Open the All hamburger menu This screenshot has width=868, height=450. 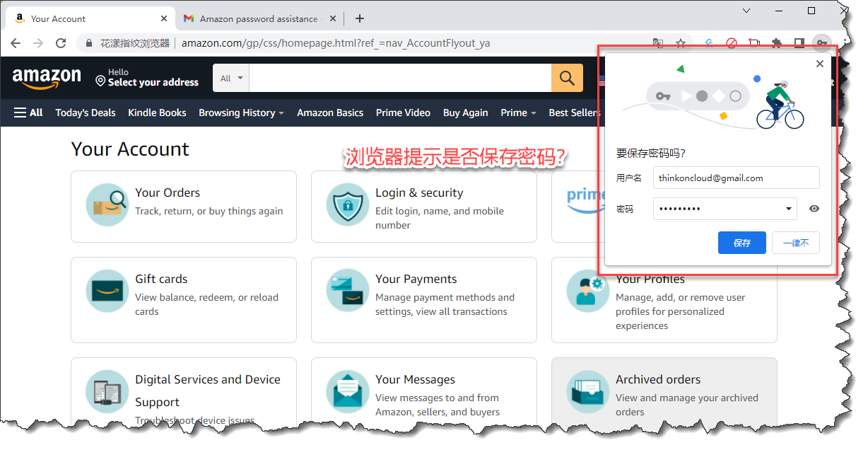point(28,112)
